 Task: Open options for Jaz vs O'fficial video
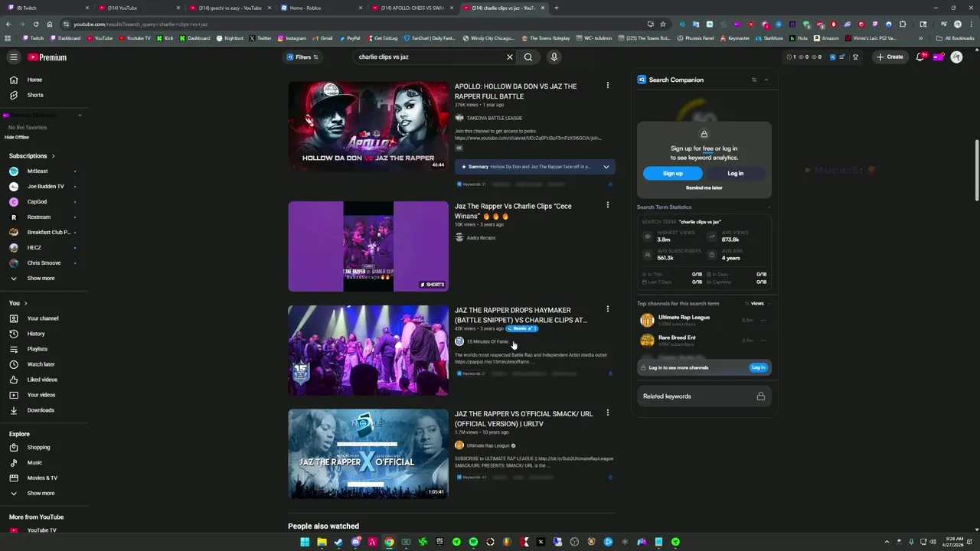click(x=608, y=412)
